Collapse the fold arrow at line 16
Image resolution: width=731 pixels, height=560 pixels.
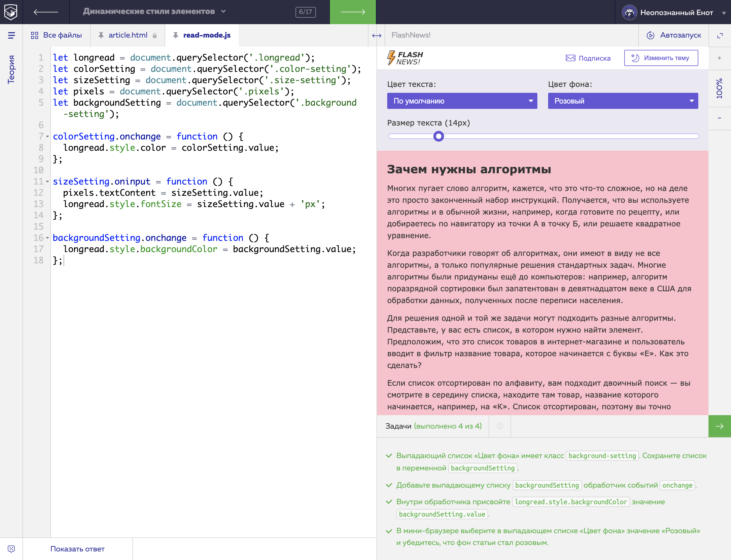[x=47, y=238]
